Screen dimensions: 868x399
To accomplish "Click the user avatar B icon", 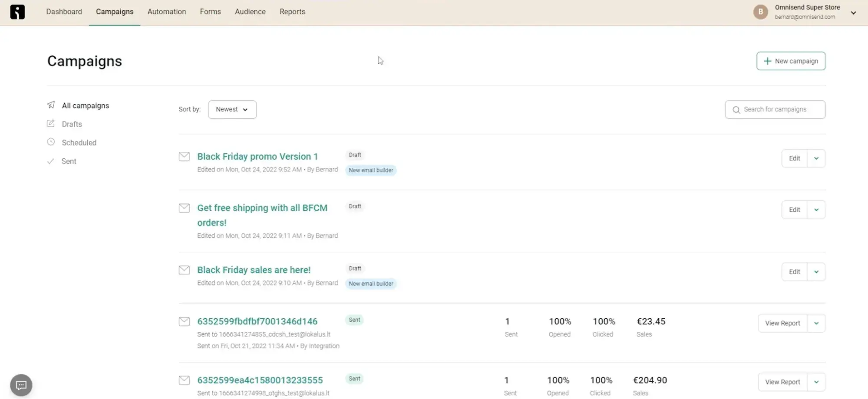I will 760,12.
